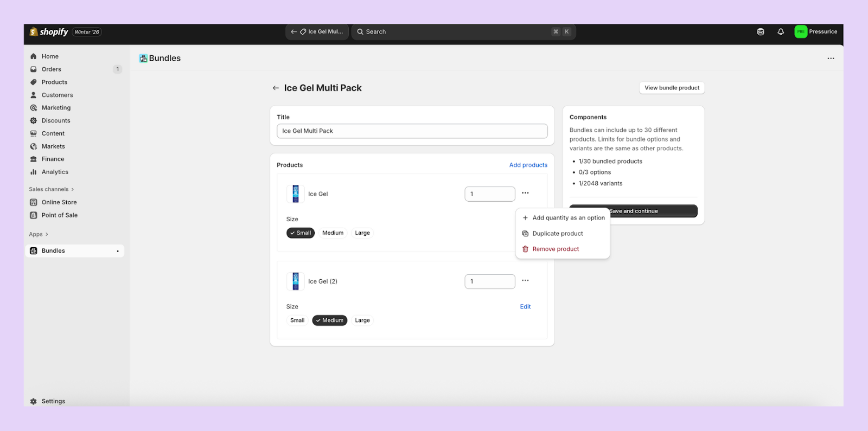868x431 pixels.
Task: Choose Duplicate product from menu
Action: 563,234
